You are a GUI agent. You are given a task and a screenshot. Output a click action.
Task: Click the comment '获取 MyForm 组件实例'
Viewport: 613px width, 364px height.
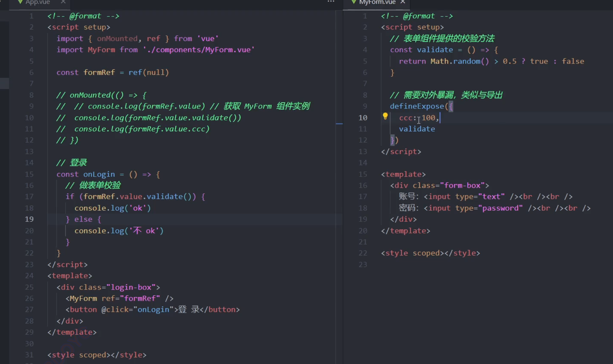[x=267, y=106]
